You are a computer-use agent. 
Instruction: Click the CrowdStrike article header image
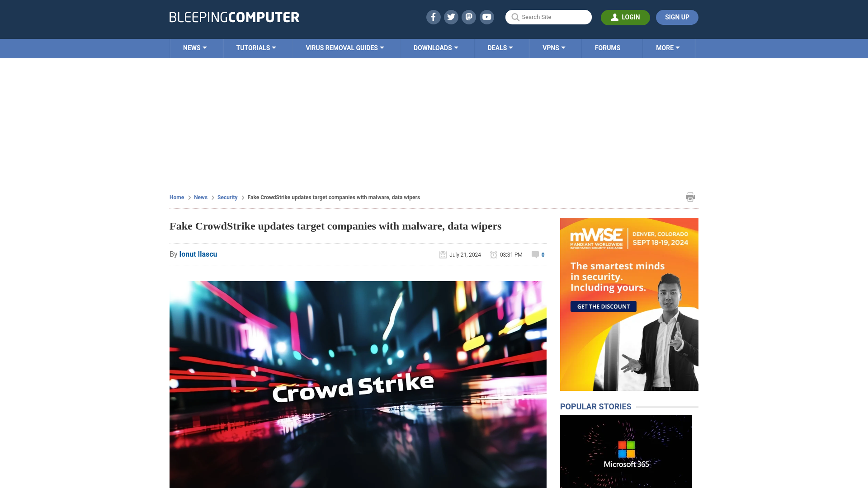tap(358, 384)
